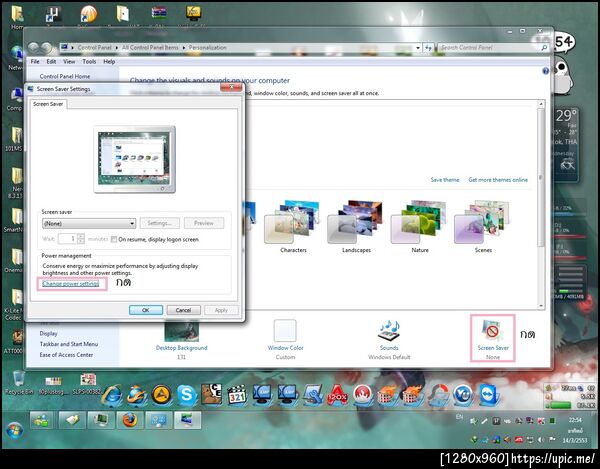
Task: Open the Edit menu
Action: pos(51,62)
